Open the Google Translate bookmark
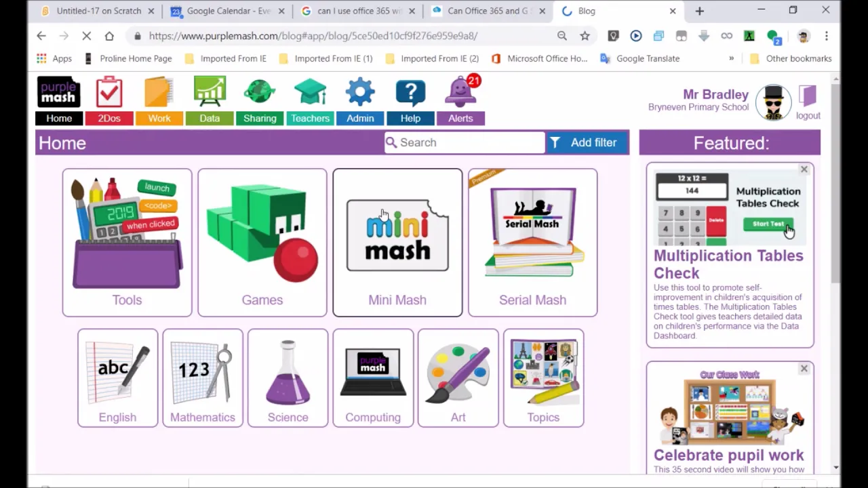This screenshot has width=868, height=488. coord(640,58)
